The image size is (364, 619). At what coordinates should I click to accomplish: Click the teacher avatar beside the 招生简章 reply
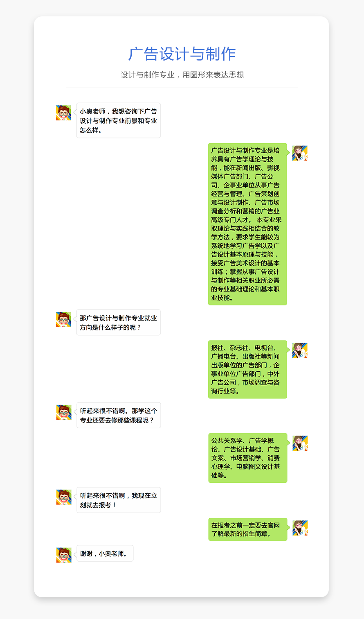300,528
